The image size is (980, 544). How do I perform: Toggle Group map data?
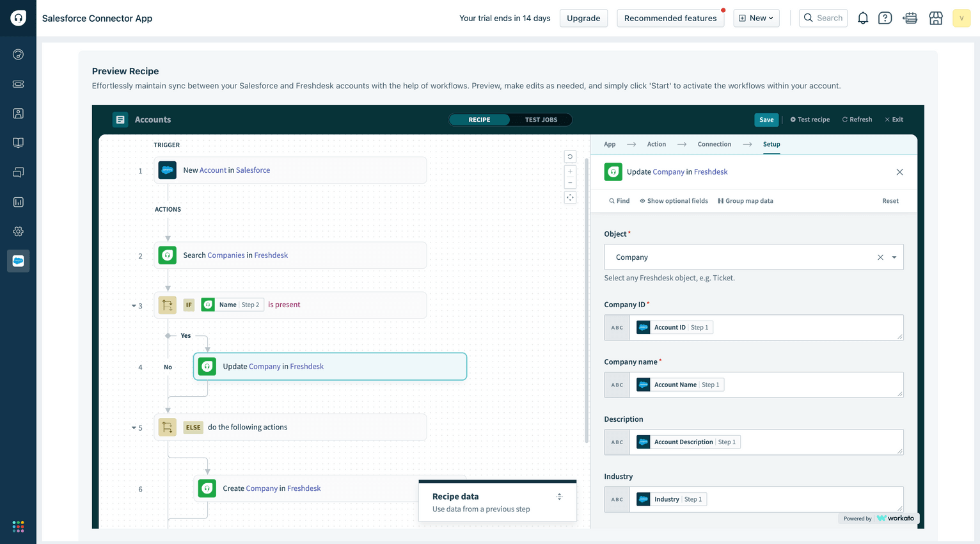[745, 201]
